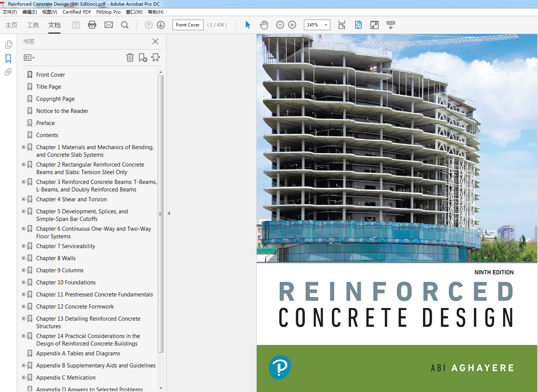
Task: Expand Chapter 11 Prestressed Concrete bookmark
Action: 24,295
